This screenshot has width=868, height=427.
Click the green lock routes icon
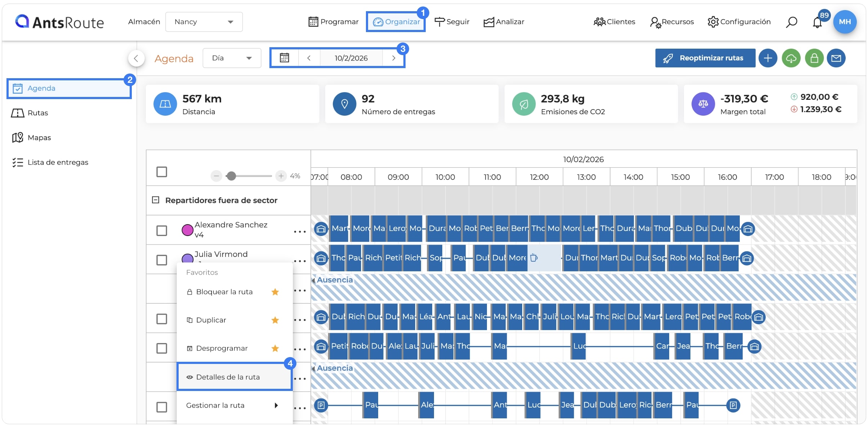pyautogui.click(x=814, y=58)
